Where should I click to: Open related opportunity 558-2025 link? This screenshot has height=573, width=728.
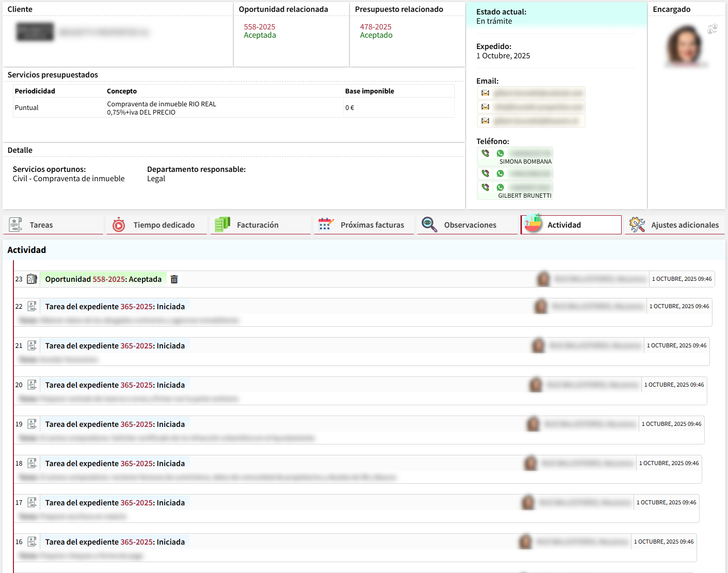point(259,27)
